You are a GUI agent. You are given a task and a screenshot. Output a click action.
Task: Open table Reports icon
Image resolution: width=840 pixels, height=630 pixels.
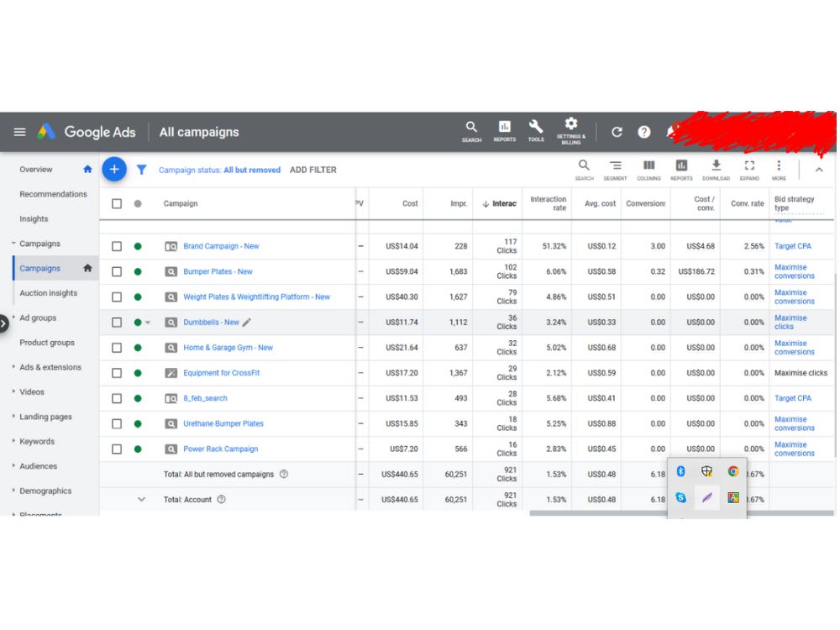[681, 170]
